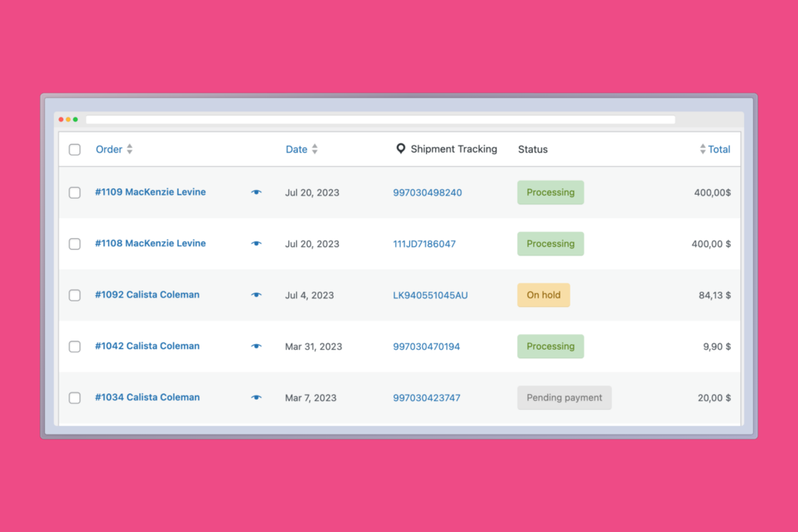The width and height of the screenshot is (798, 532).
Task: Click the Total column sort arrows
Action: point(702,149)
